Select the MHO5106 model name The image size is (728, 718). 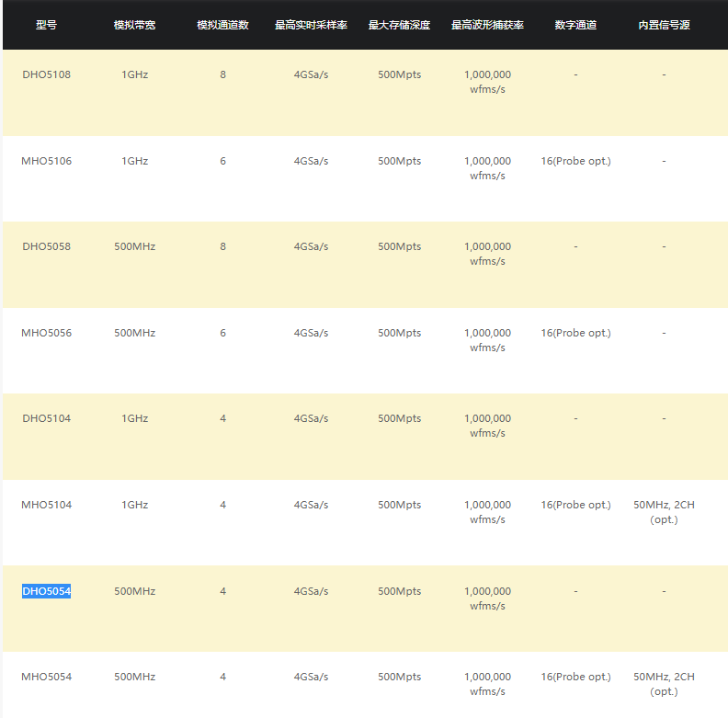[46, 161]
